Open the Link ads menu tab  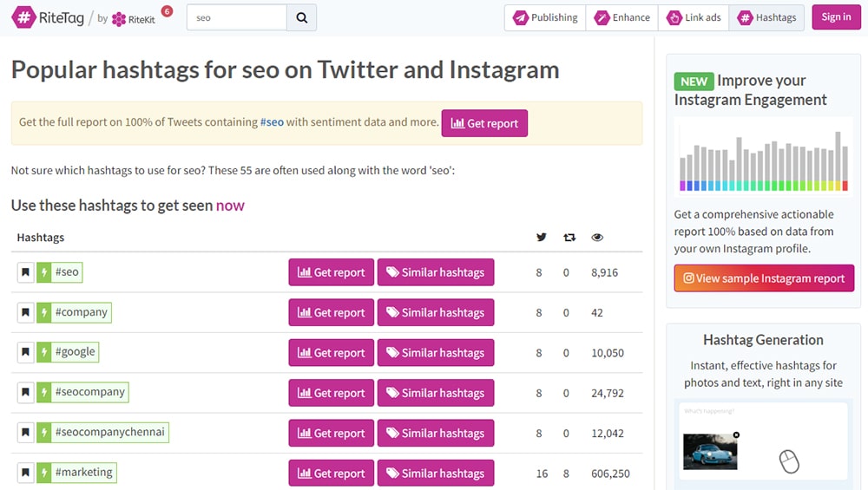(694, 17)
